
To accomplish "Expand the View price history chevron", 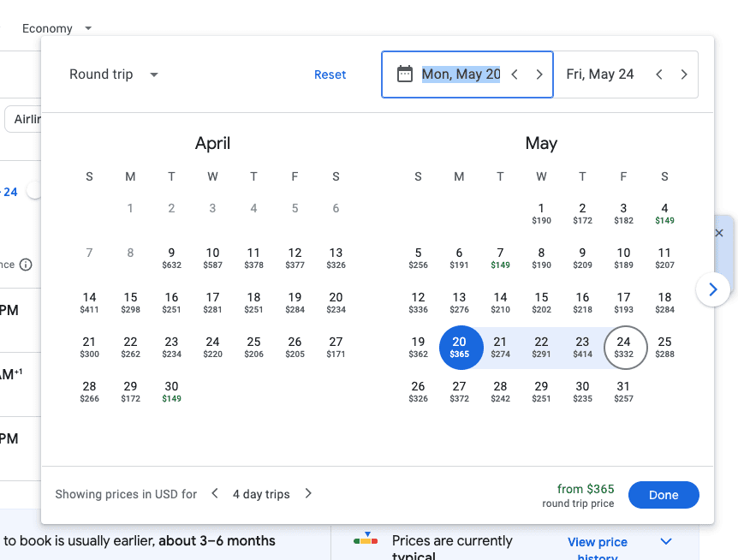I will pos(666,541).
